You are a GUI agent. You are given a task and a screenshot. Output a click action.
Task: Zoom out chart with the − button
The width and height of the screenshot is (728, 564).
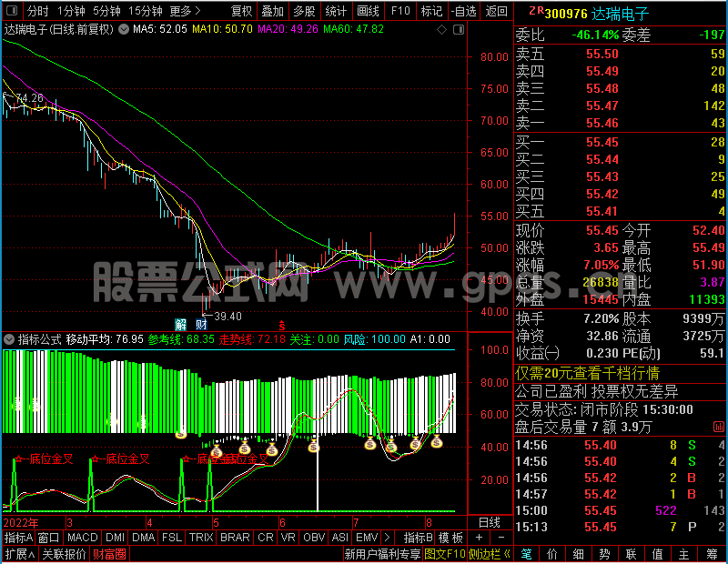[501, 538]
